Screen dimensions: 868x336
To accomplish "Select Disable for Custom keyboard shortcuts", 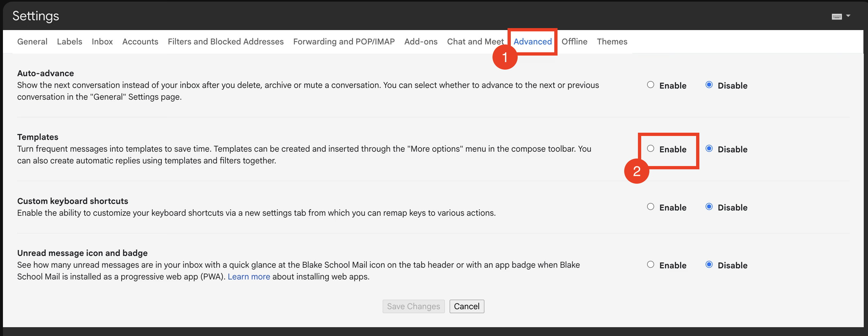I will (x=709, y=207).
